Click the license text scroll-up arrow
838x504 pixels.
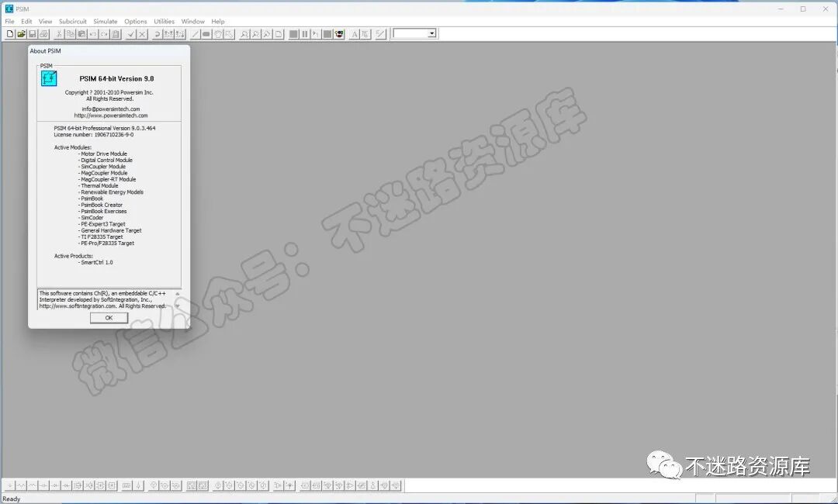[x=178, y=294]
